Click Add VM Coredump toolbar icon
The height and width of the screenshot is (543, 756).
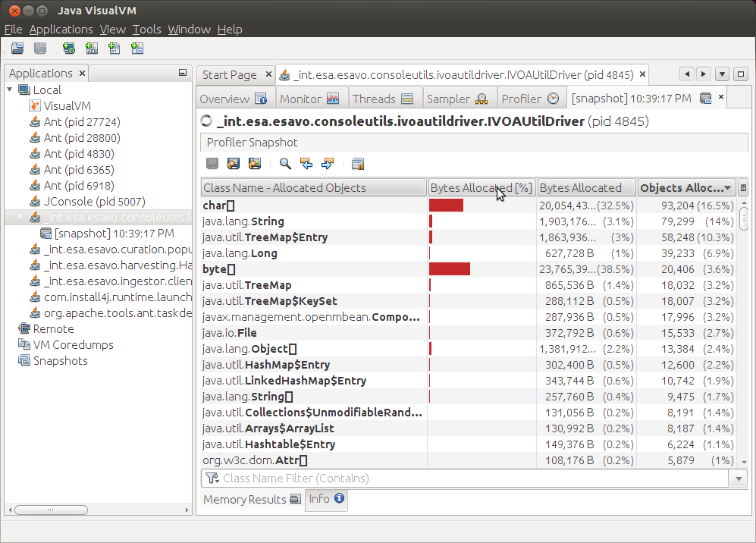click(x=114, y=49)
